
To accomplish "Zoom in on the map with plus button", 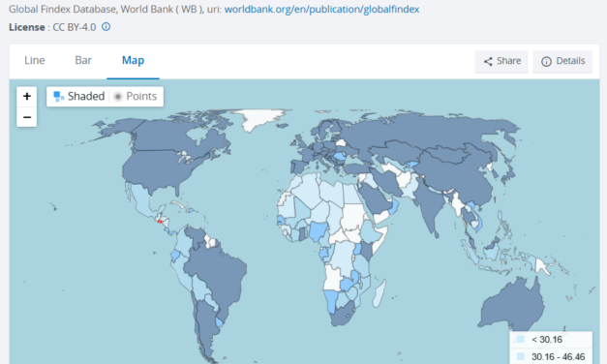I will click(x=27, y=96).
